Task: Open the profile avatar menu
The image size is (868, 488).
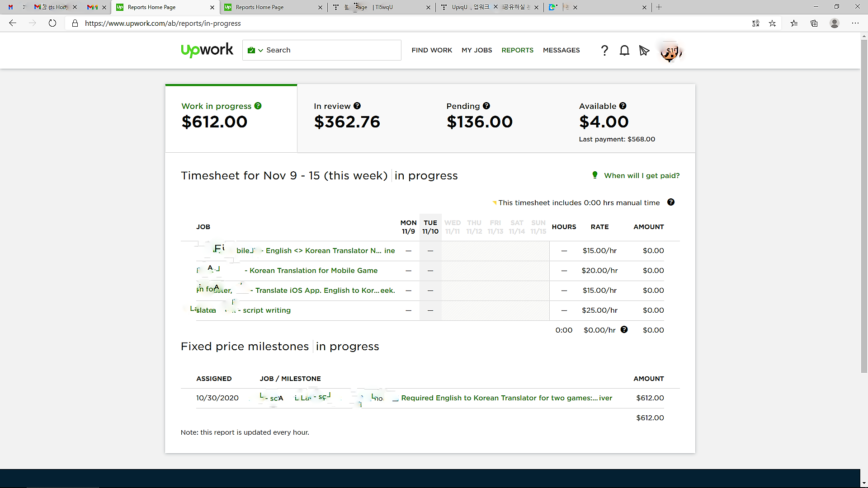Action: pyautogui.click(x=670, y=52)
